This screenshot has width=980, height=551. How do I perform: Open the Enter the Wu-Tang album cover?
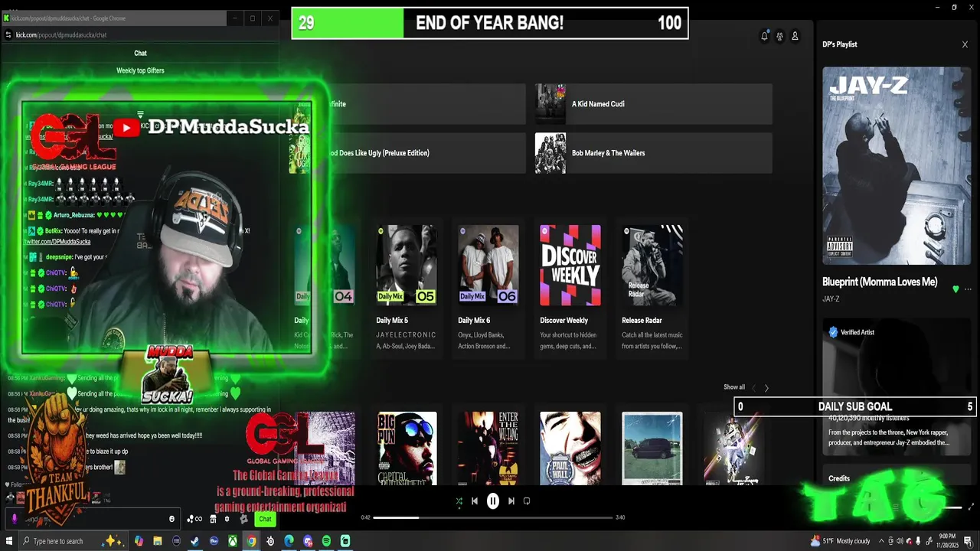(x=488, y=448)
